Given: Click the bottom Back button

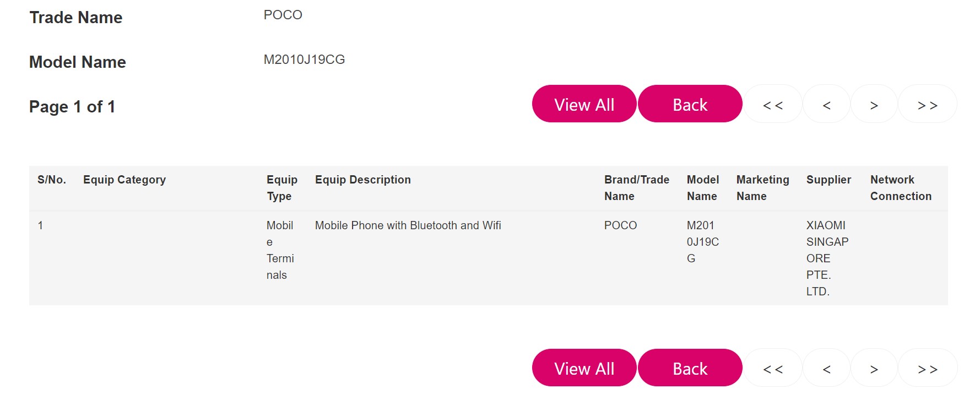Looking at the screenshot, I should coord(690,368).
